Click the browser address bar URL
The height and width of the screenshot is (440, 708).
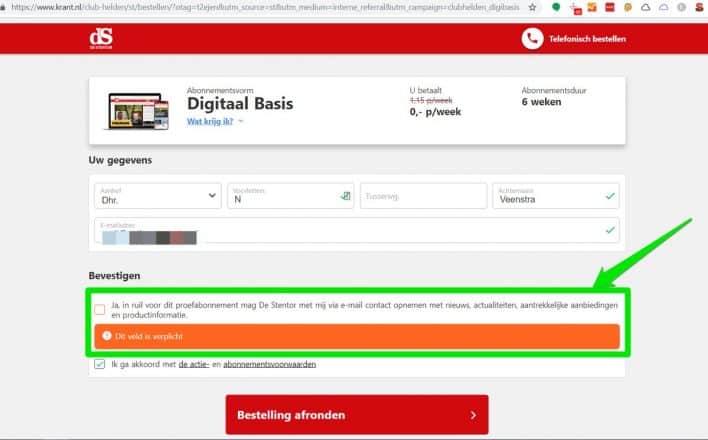266,7
